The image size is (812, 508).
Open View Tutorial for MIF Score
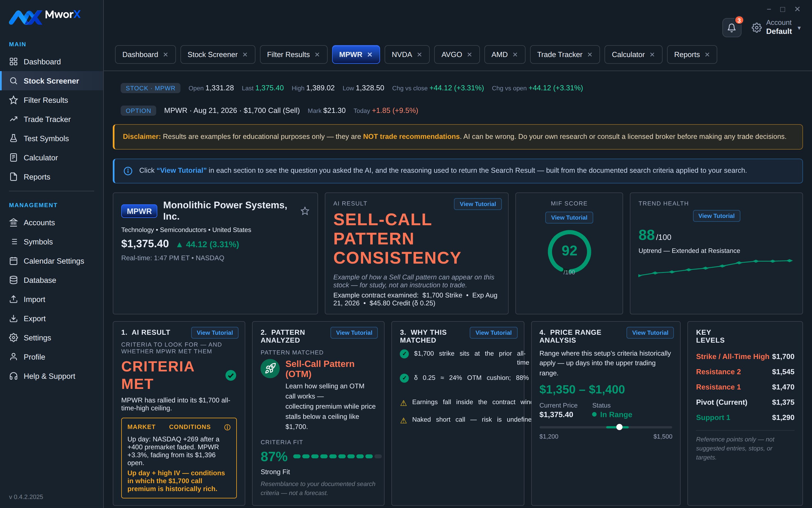pyautogui.click(x=569, y=217)
